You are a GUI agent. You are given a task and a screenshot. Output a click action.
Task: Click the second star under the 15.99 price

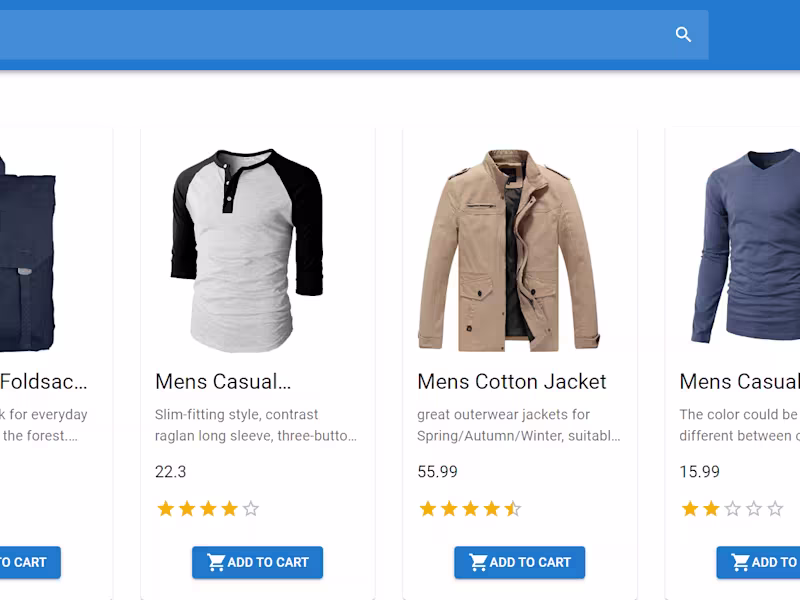click(x=711, y=509)
